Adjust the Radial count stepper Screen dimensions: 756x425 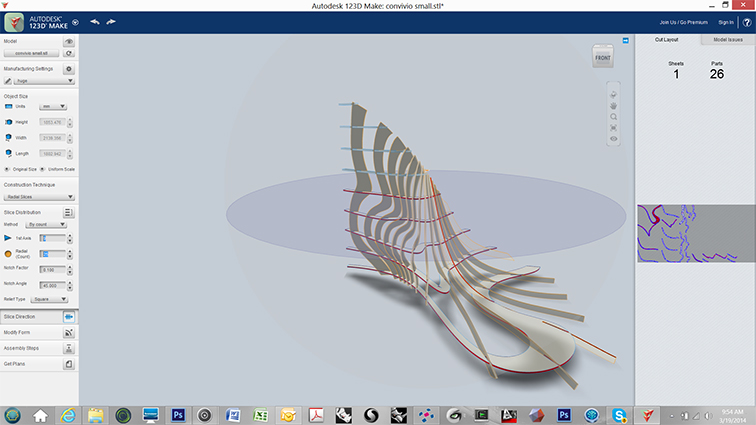click(x=70, y=254)
